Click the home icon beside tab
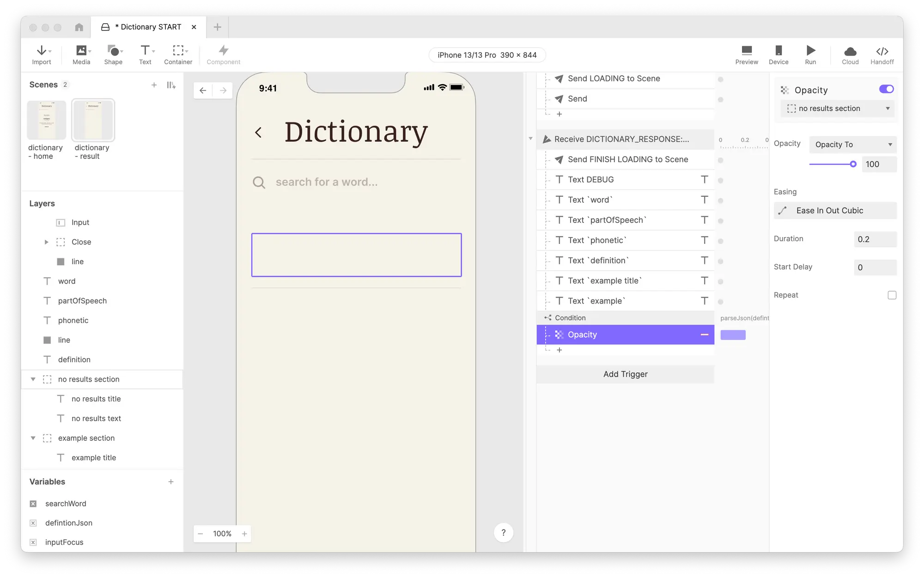The height and width of the screenshot is (578, 924). (79, 27)
